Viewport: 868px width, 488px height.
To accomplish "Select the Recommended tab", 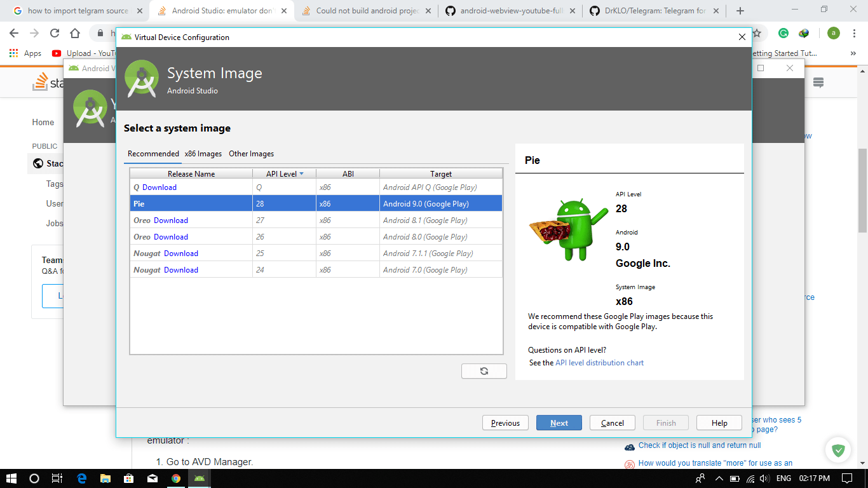I will click(x=153, y=153).
